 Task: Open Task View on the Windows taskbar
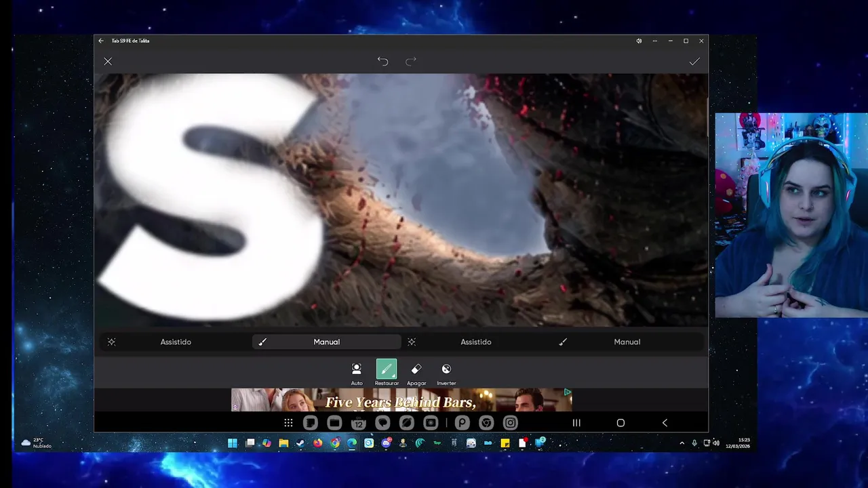pos(250,443)
